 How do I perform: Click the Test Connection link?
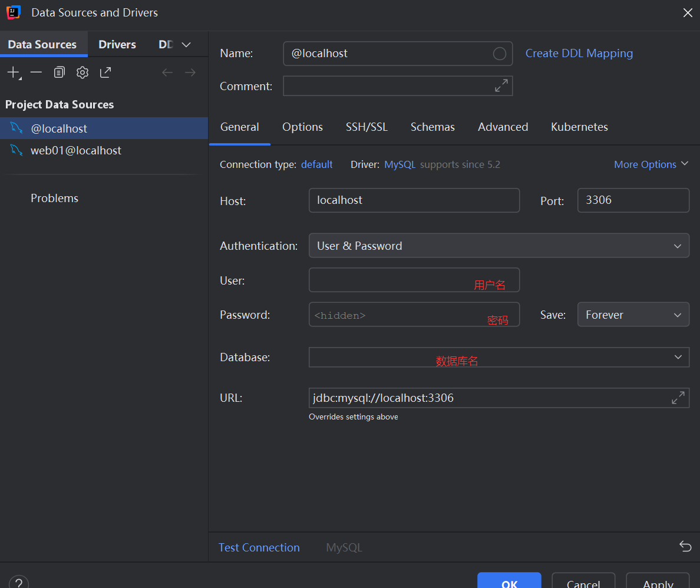pos(259,547)
